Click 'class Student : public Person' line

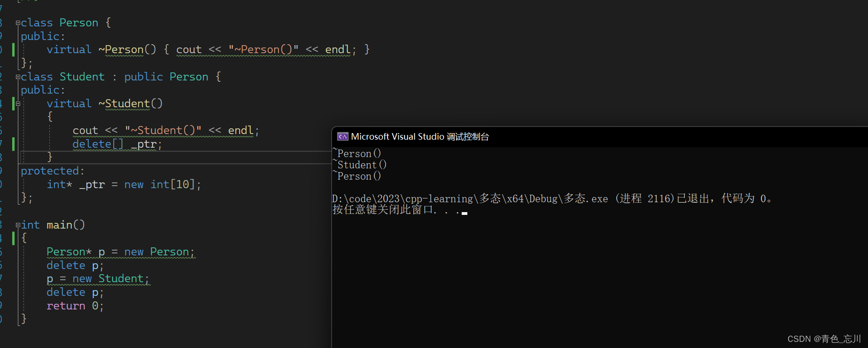[x=121, y=77]
